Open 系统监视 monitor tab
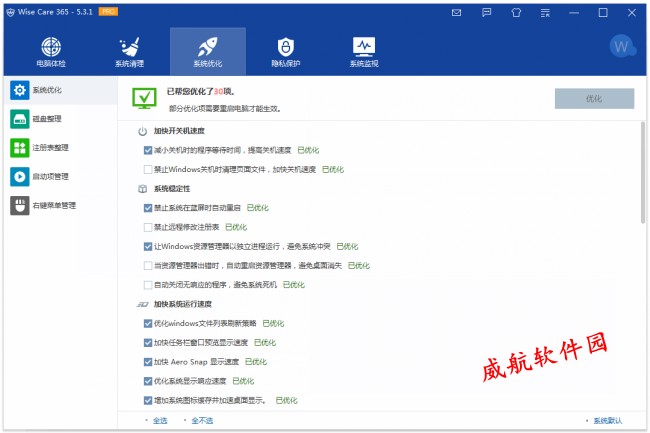650x433 pixels. click(364, 52)
